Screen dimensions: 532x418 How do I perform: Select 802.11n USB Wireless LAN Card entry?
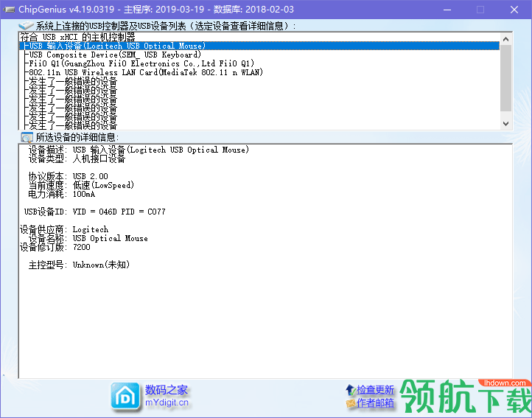259,72
